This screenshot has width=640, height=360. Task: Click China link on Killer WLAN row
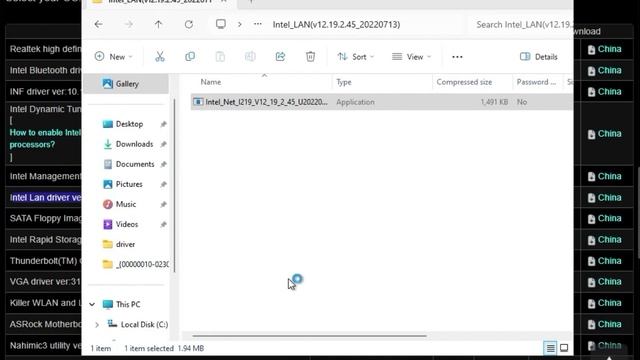pos(604,303)
